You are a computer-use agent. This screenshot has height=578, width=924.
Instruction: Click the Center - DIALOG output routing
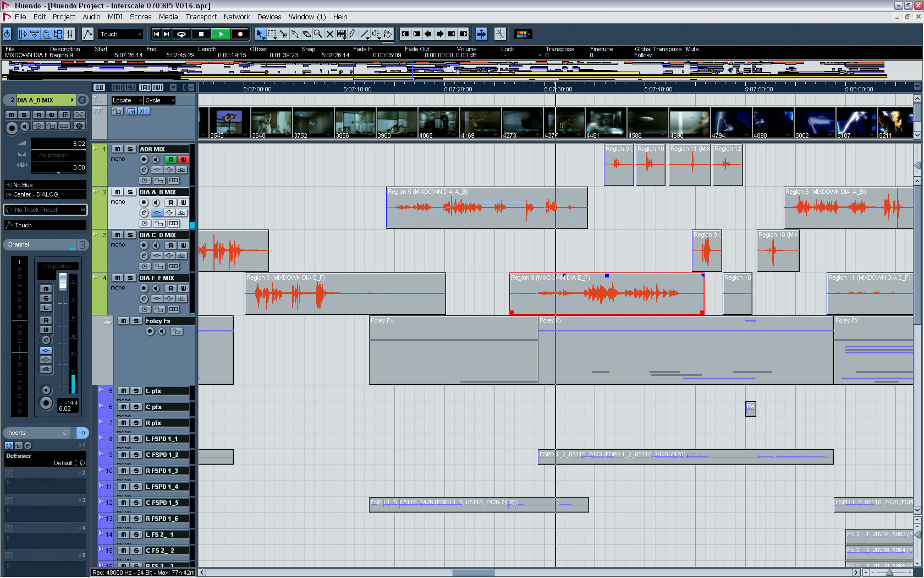click(45, 194)
